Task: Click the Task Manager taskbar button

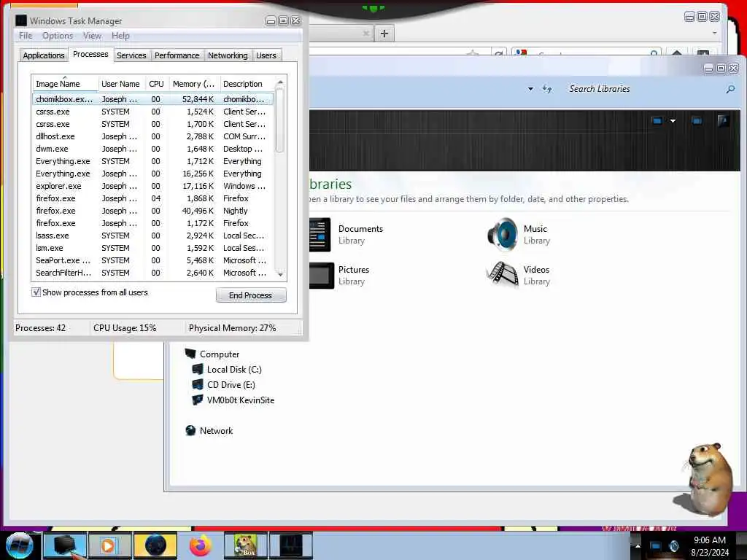Action: click(x=290, y=545)
